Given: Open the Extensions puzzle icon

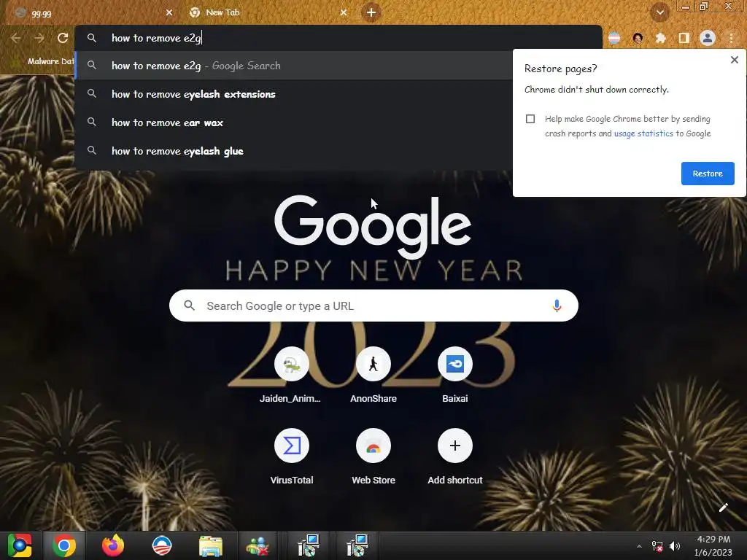Looking at the screenshot, I should [x=660, y=38].
